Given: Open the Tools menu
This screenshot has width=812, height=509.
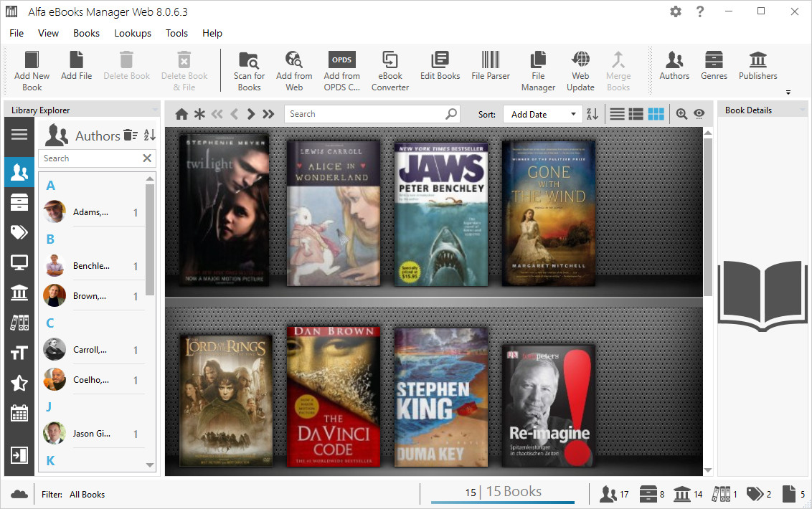Looking at the screenshot, I should (x=176, y=33).
